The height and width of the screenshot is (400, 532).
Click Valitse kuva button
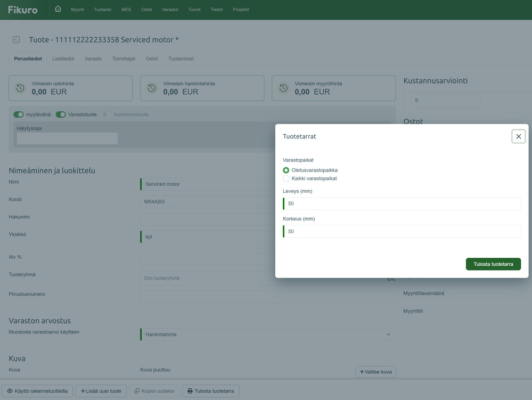click(375, 372)
